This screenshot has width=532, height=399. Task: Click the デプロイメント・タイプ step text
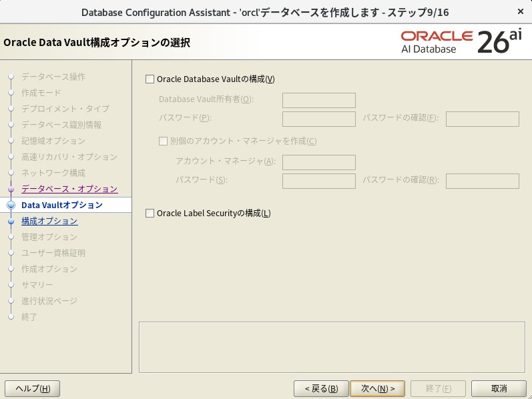pyautogui.click(x=65, y=109)
